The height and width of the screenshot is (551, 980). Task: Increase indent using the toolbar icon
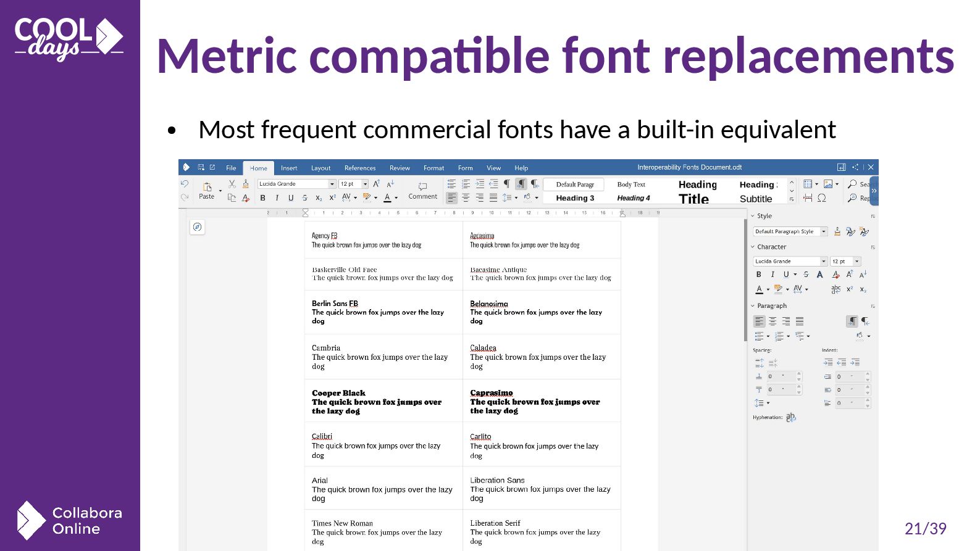(x=480, y=184)
